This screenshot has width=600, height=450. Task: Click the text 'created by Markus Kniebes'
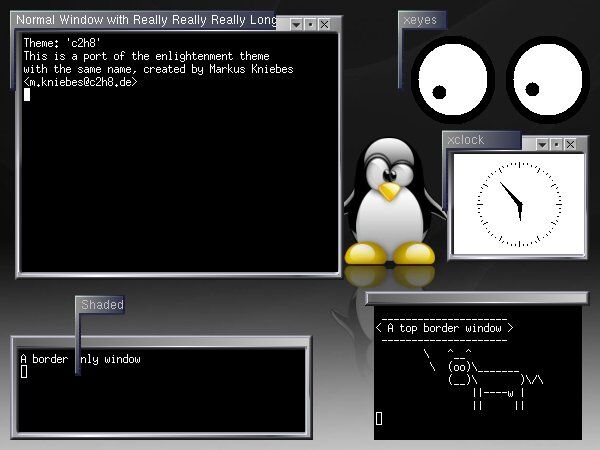(218, 69)
